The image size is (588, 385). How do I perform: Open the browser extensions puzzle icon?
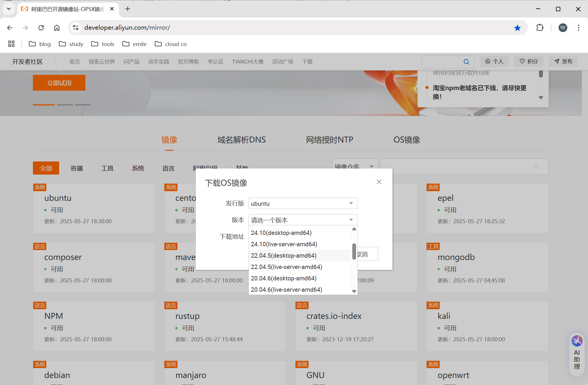pos(540,28)
